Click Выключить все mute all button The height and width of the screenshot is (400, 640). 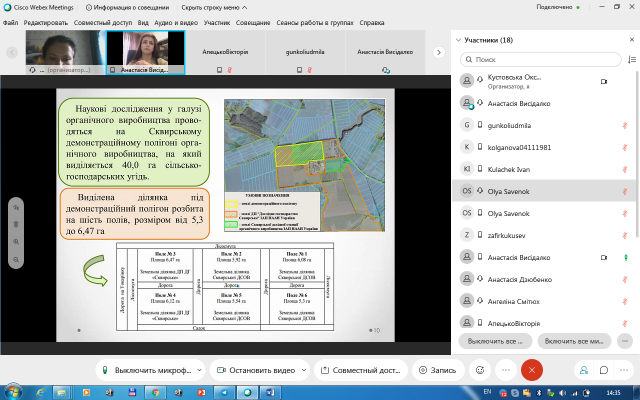(x=496, y=340)
